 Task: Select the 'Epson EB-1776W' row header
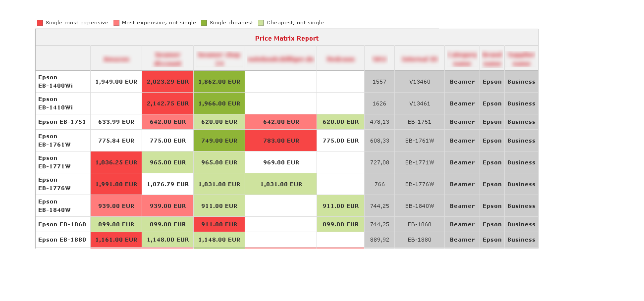[63, 184]
